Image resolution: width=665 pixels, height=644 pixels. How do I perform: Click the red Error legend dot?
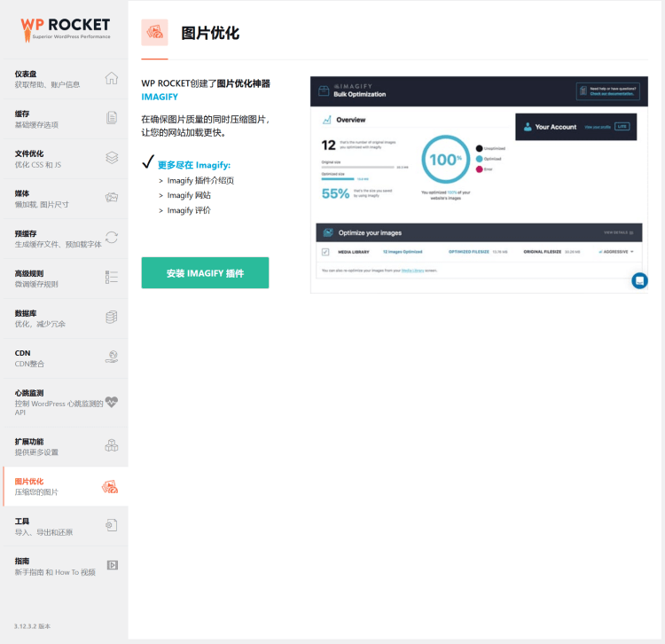click(x=479, y=169)
